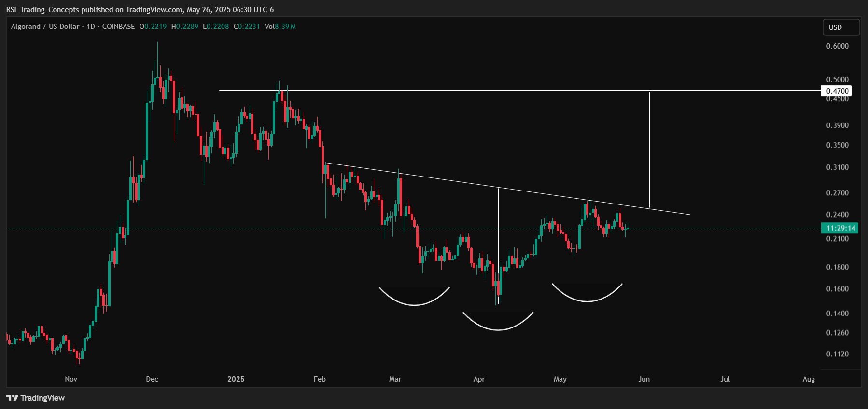This screenshot has height=409, width=868.
Task: Click the 0.1600 price axis label
Action: [x=837, y=289]
